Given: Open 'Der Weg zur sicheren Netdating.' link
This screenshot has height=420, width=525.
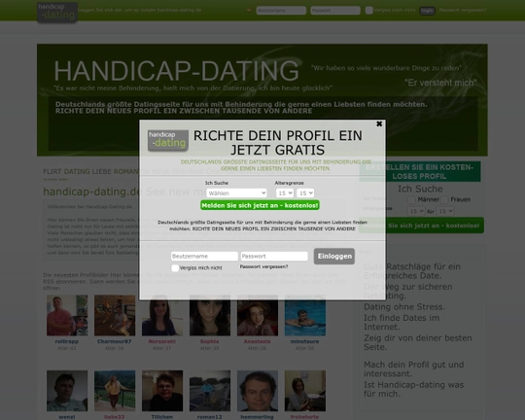Looking at the screenshot, I should [x=407, y=291].
